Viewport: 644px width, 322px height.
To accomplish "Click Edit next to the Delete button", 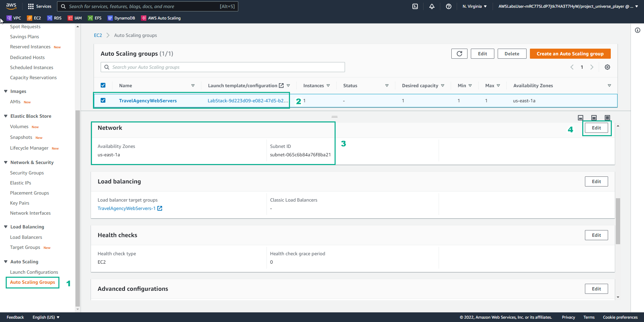I will [x=482, y=54].
